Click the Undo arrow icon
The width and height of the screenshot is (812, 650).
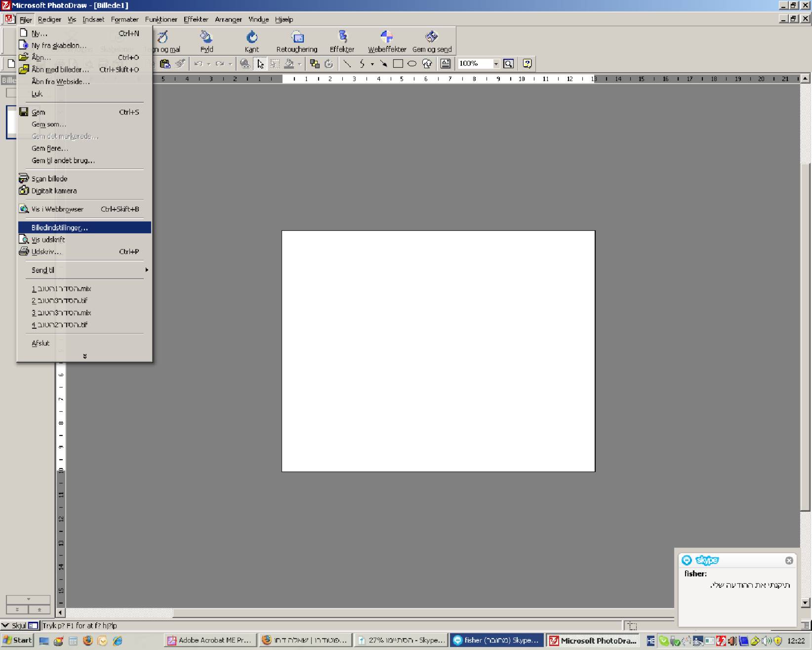199,64
